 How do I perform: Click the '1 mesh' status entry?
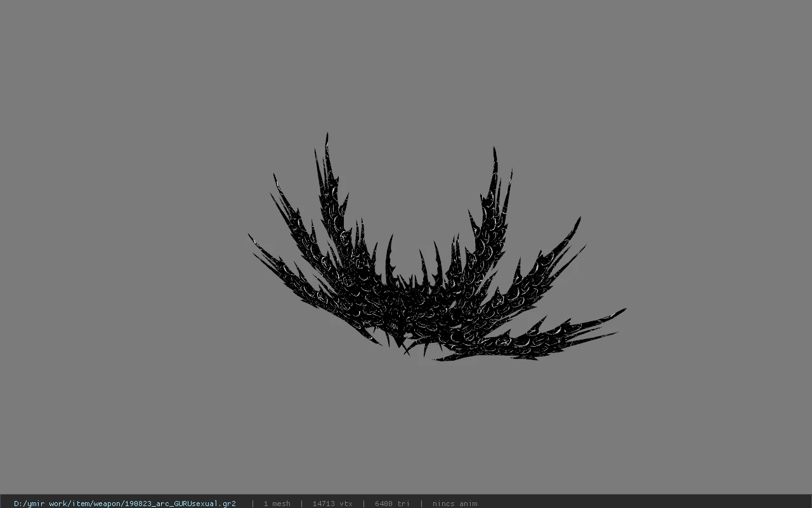(x=277, y=504)
